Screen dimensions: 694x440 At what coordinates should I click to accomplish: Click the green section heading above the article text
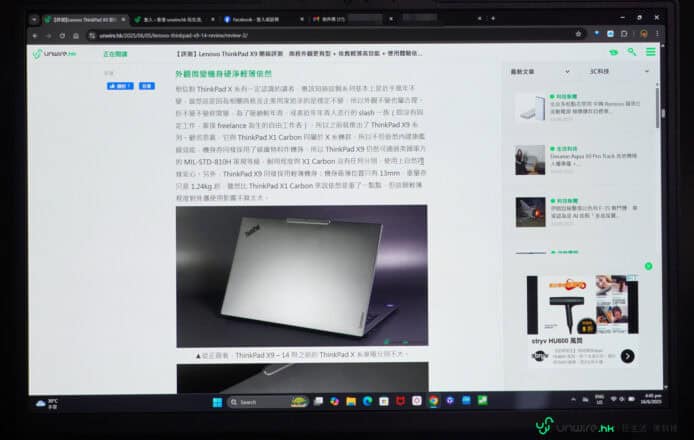coord(224,73)
